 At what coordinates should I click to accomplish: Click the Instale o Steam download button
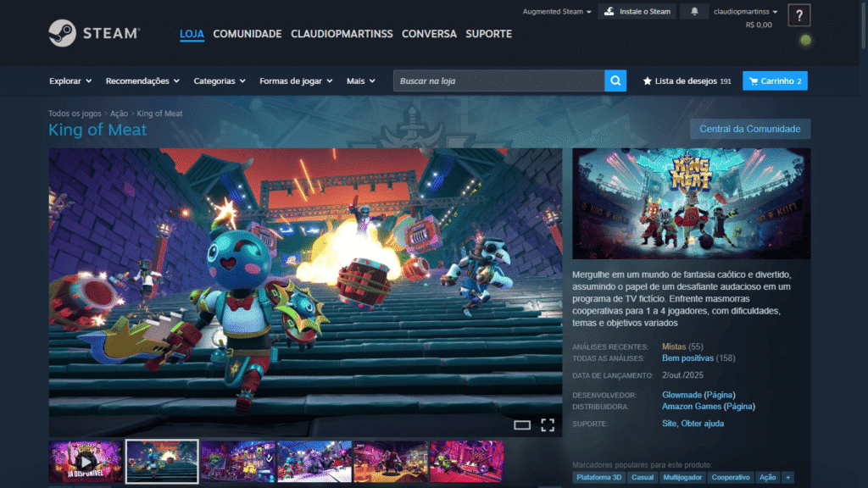click(x=635, y=12)
